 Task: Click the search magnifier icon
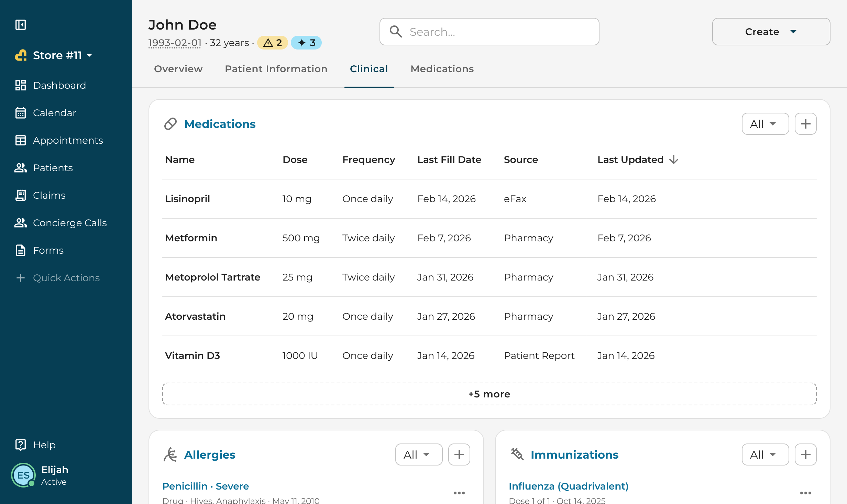point(396,32)
